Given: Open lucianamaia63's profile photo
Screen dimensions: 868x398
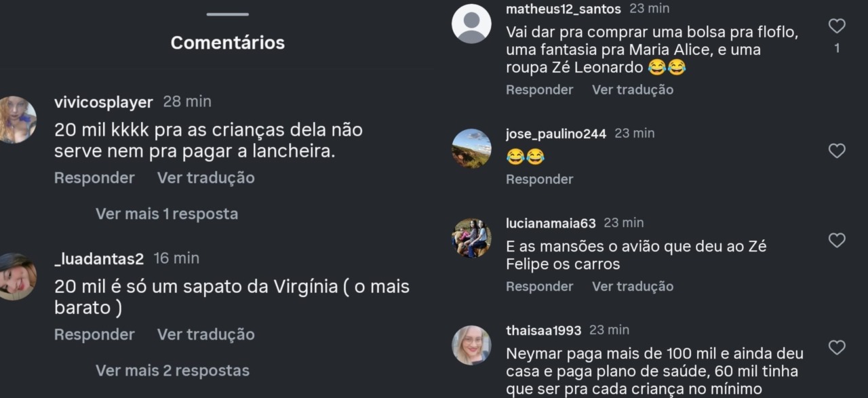Looking at the screenshot, I should tap(471, 238).
